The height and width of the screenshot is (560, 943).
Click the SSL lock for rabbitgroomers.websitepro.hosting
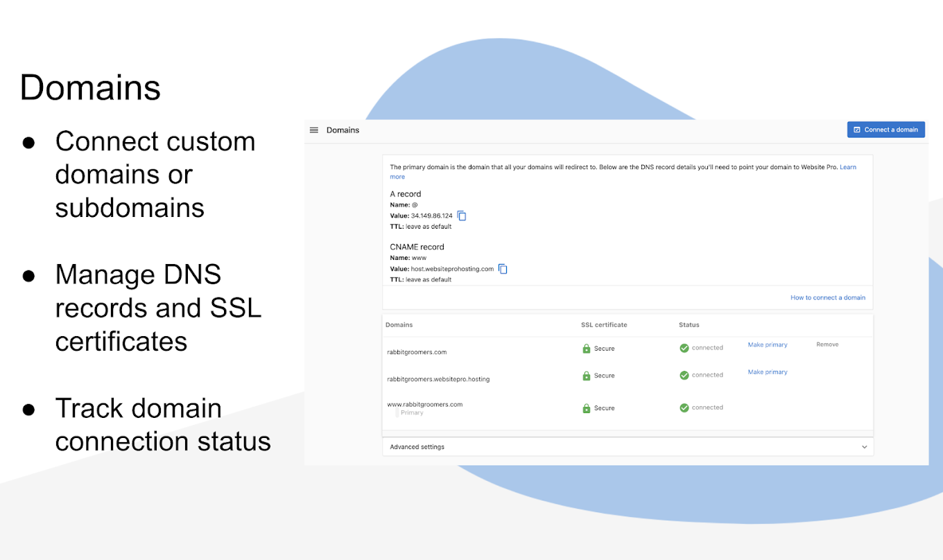point(586,375)
